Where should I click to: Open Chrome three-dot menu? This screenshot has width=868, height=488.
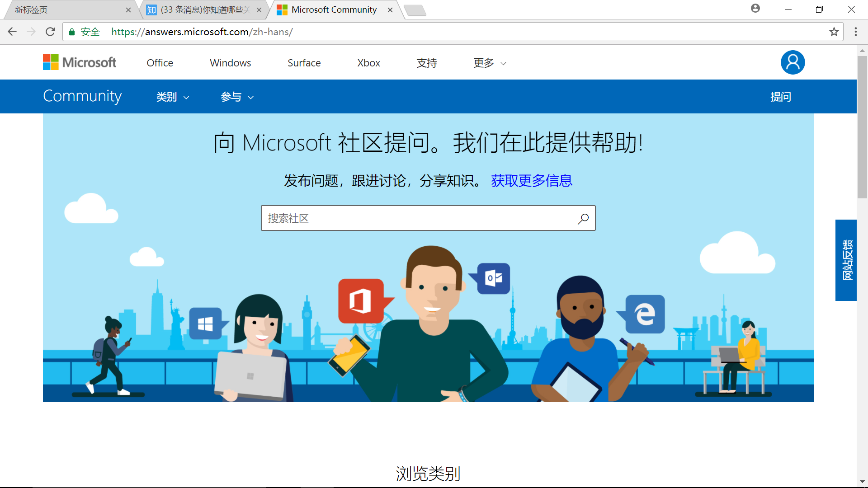click(855, 32)
